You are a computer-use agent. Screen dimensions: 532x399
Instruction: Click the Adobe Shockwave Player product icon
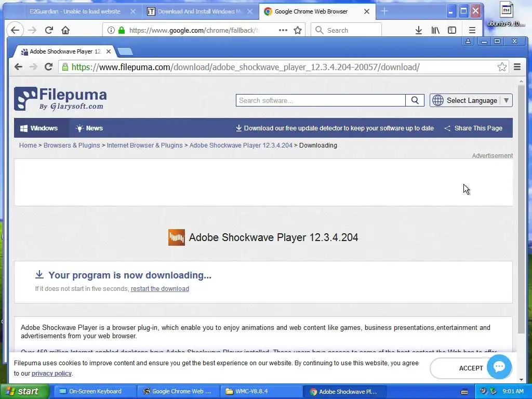coord(177,237)
